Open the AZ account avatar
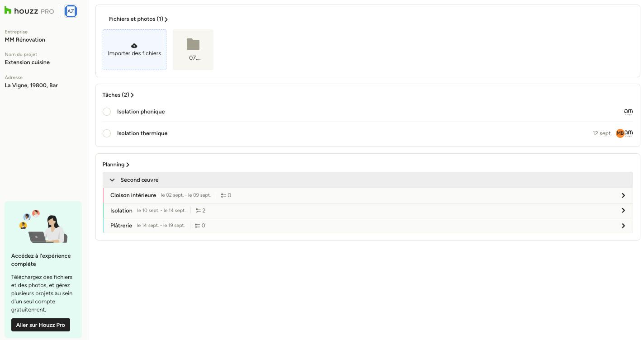This screenshot has width=644, height=340. pos(71,11)
